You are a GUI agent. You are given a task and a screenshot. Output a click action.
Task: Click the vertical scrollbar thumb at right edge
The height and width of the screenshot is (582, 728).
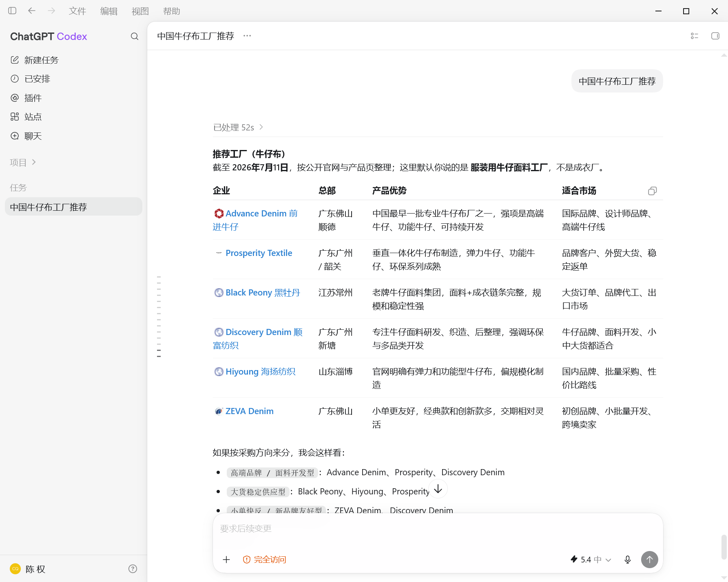[724, 547]
